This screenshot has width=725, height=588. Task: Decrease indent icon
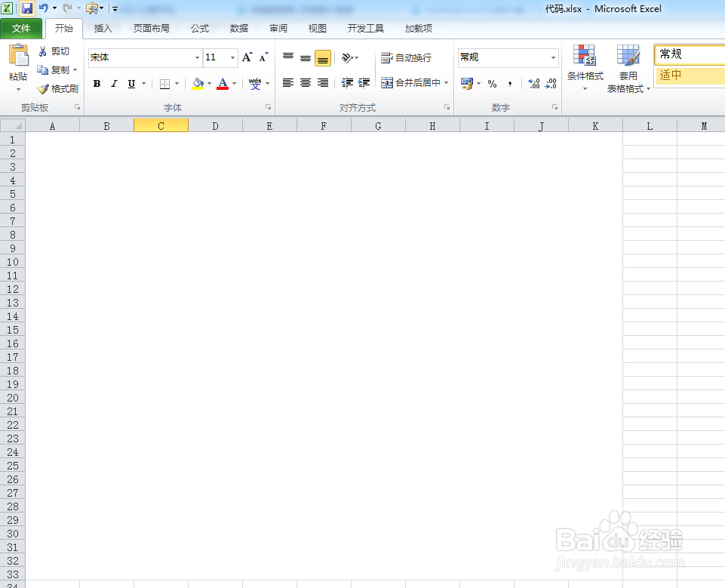(347, 83)
